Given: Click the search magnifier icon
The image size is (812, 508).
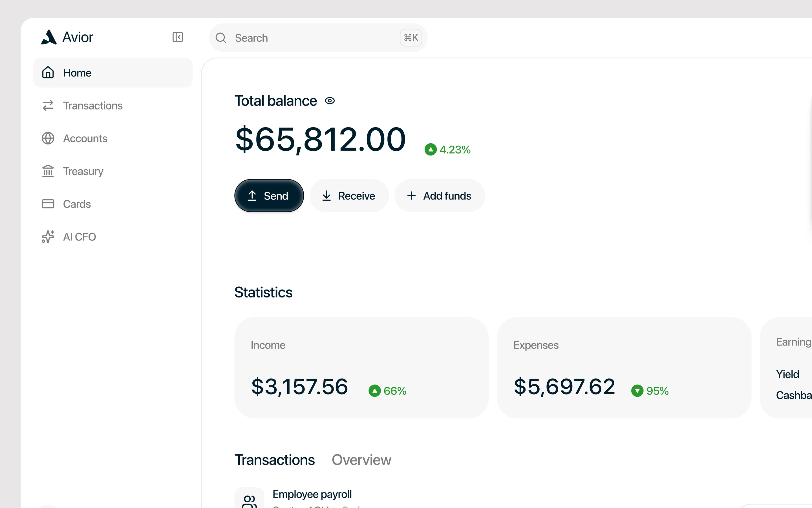Looking at the screenshot, I should tap(221, 38).
